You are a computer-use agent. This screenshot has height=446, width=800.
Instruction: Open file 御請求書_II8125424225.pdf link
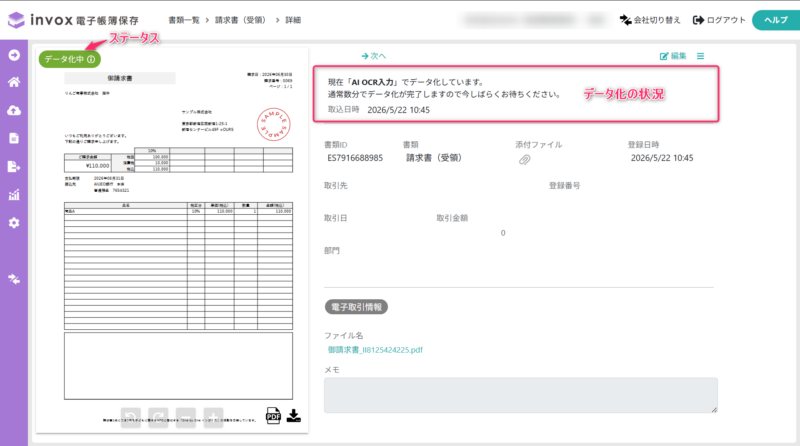pos(375,350)
